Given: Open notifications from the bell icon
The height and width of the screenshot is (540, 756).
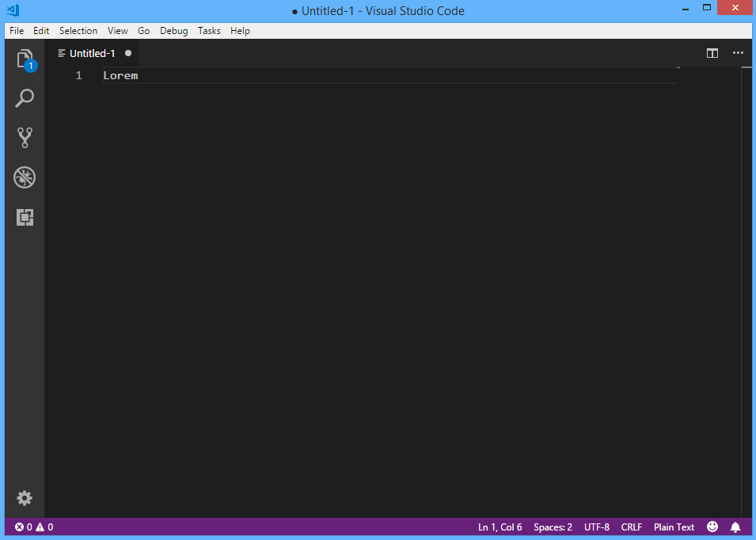Looking at the screenshot, I should [x=735, y=527].
